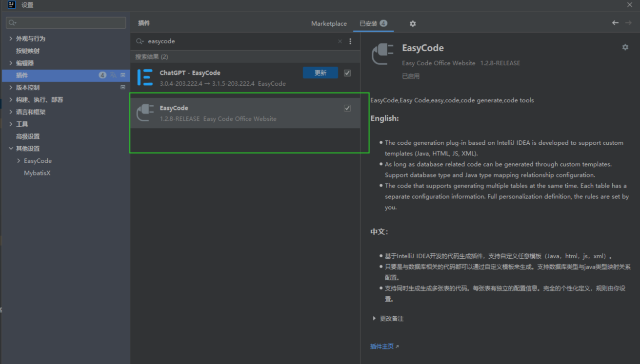Go forward with the right arrow
640x364 pixels.
tap(628, 23)
